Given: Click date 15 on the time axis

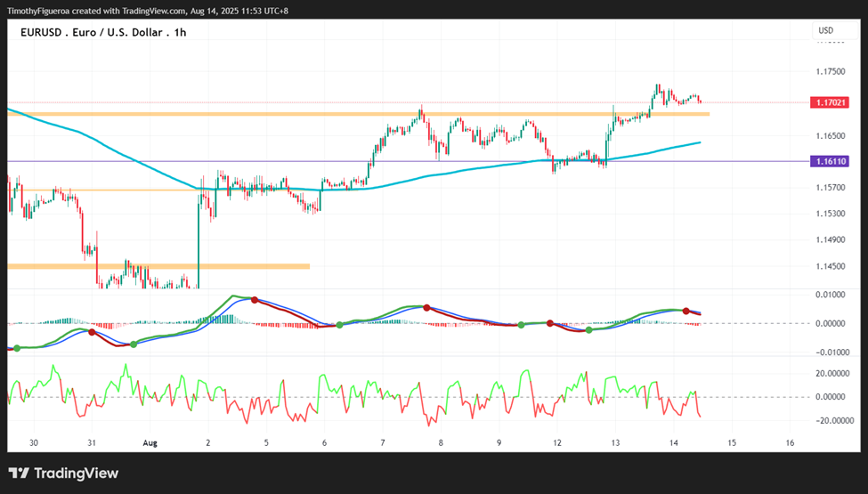Looking at the screenshot, I should point(732,443).
